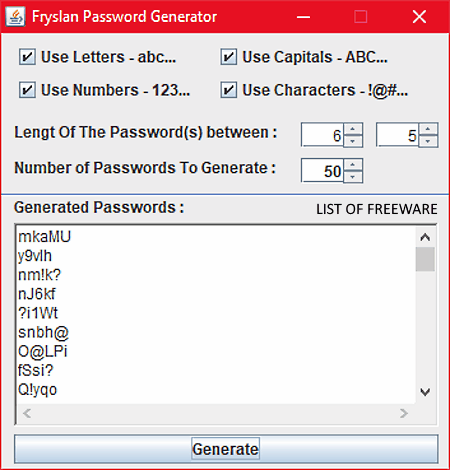This screenshot has height=470, width=450.
Task: Select password y9vlh in the list
Action: [35, 256]
